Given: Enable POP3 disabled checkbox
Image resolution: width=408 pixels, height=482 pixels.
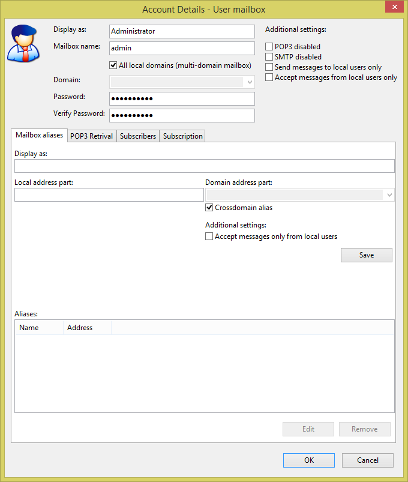Looking at the screenshot, I should click(269, 46).
